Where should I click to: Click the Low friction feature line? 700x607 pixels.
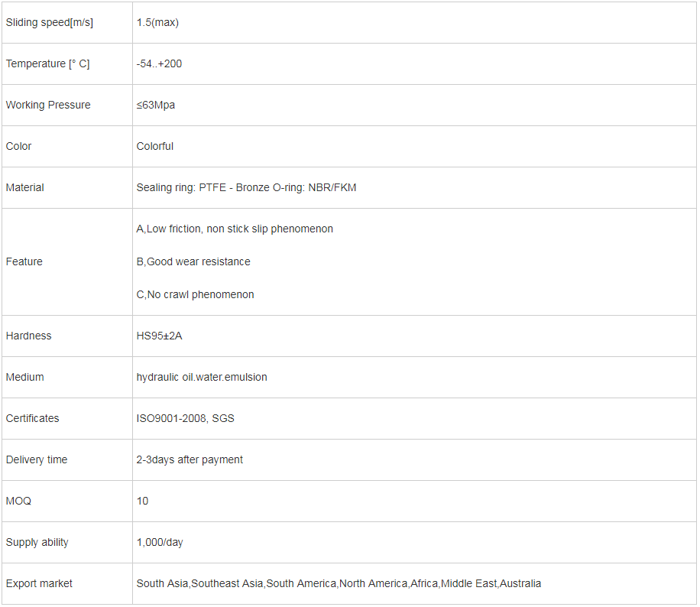click(235, 229)
